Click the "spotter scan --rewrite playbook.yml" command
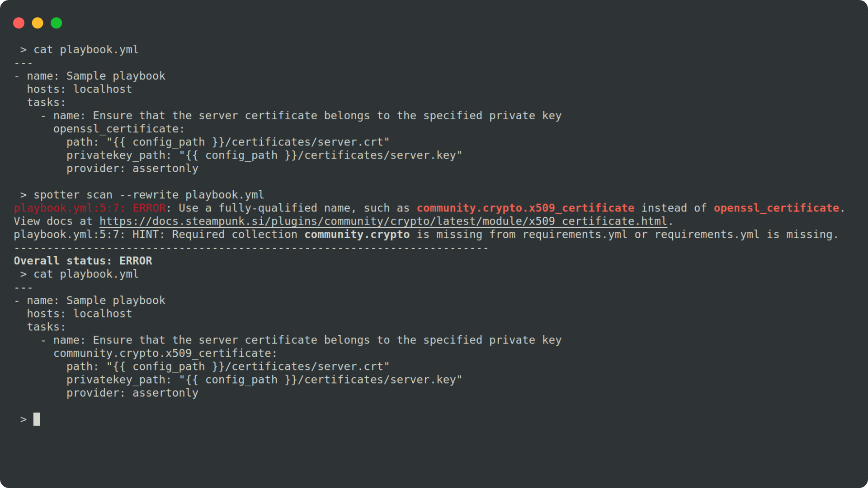 tap(148, 195)
